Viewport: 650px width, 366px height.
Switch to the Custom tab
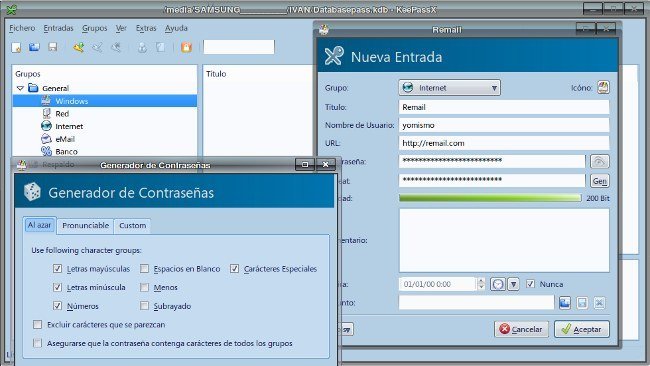tap(133, 225)
